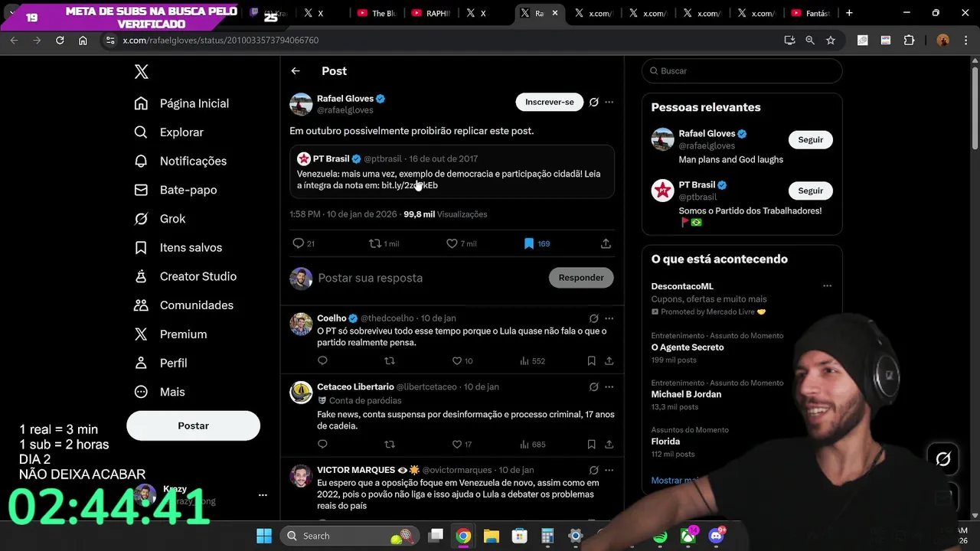980x551 pixels.
Task: Click the back arrow beside Post heading
Action: [296, 71]
